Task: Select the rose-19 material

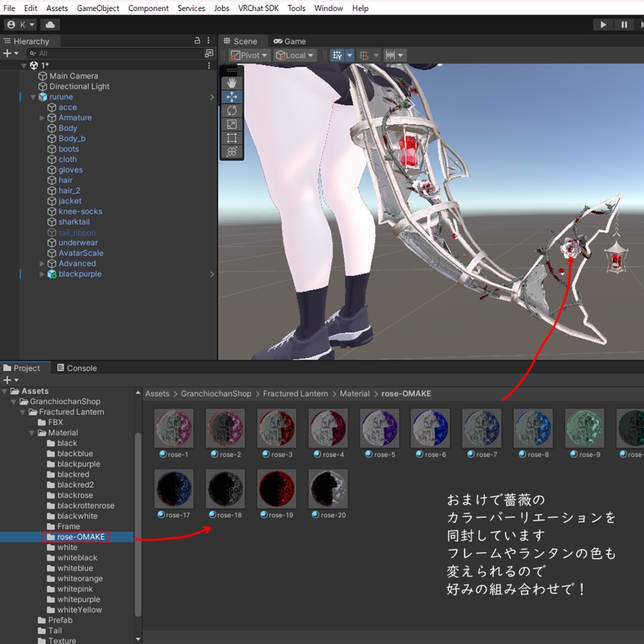Action: pyautogui.click(x=277, y=494)
